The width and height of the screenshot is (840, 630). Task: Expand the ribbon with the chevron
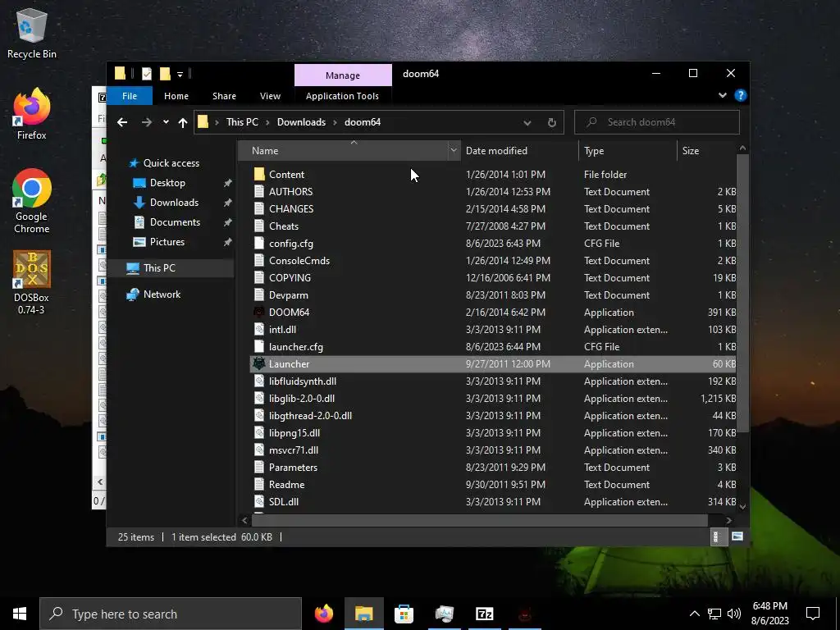pos(723,95)
